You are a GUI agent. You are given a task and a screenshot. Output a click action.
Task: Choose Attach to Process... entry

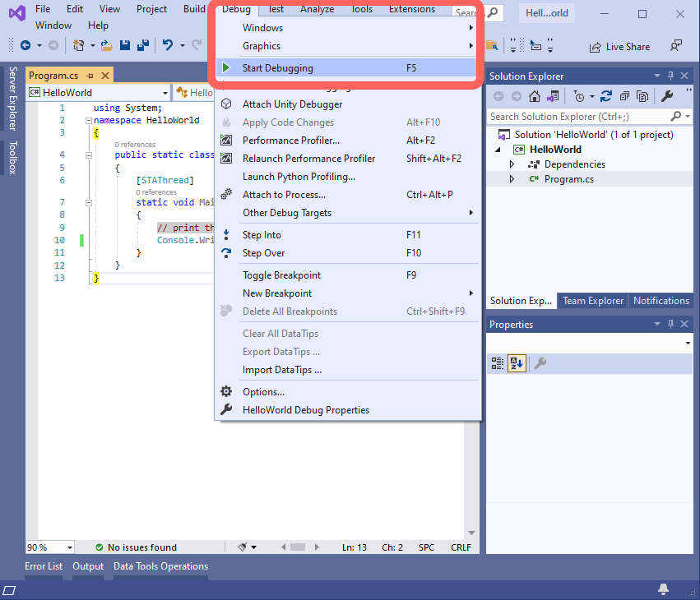click(x=348, y=195)
